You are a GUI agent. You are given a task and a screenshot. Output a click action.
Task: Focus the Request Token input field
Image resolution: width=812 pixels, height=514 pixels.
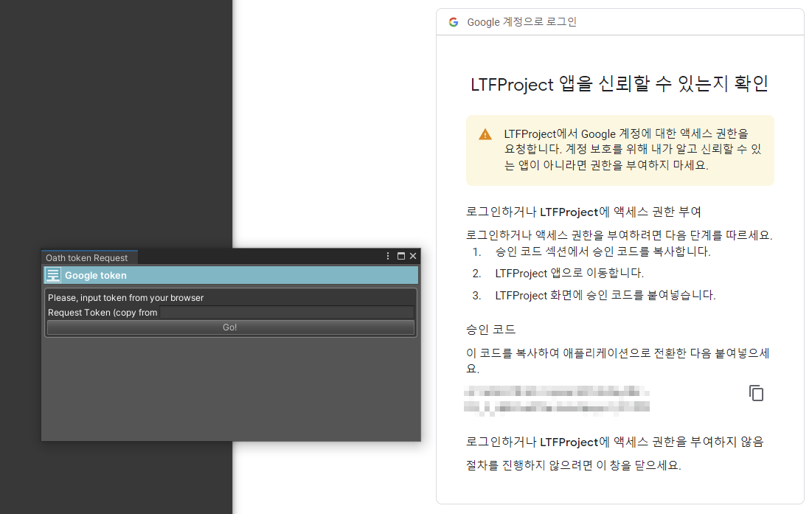[287, 312]
